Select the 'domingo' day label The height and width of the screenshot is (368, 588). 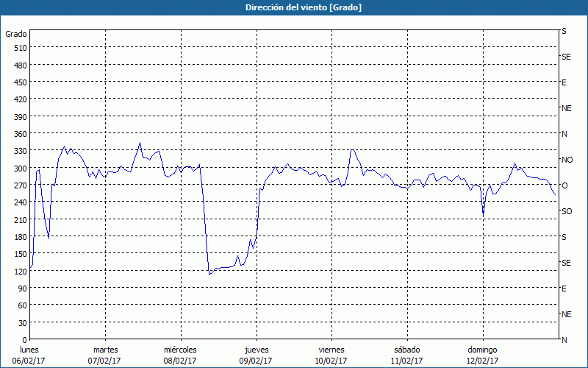tap(482, 350)
